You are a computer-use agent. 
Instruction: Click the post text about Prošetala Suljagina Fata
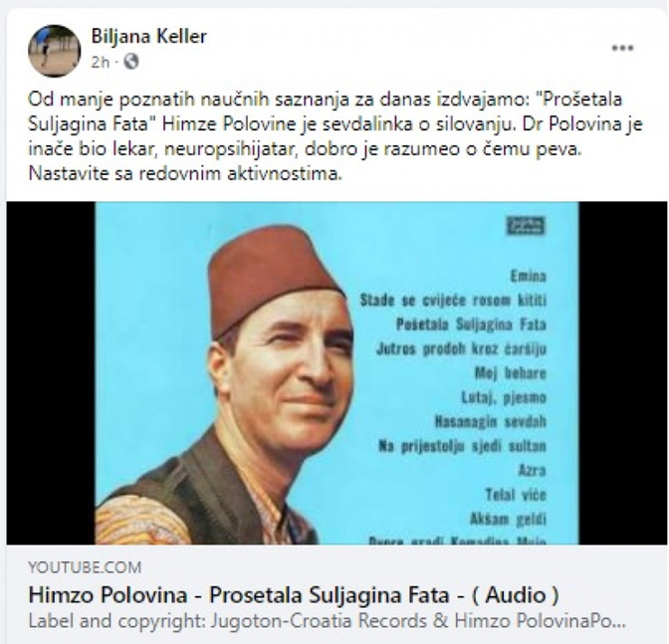(334, 136)
